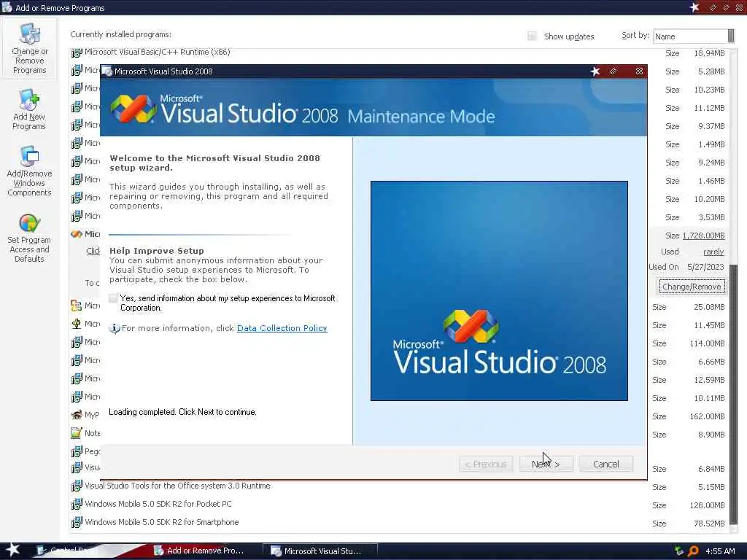Switch to Add or Remove Programs taskbar button
The image size is (747, 560).
coord(199,551)
